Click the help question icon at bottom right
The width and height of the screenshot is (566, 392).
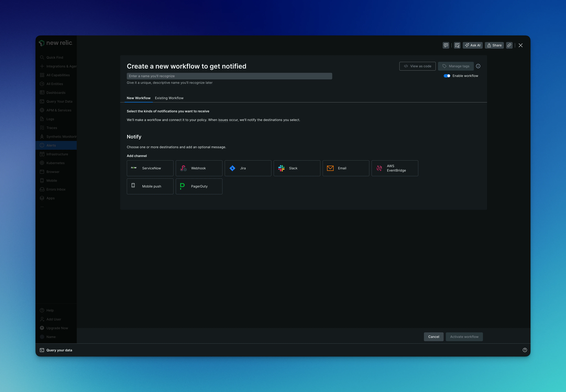tap(525, 350)
